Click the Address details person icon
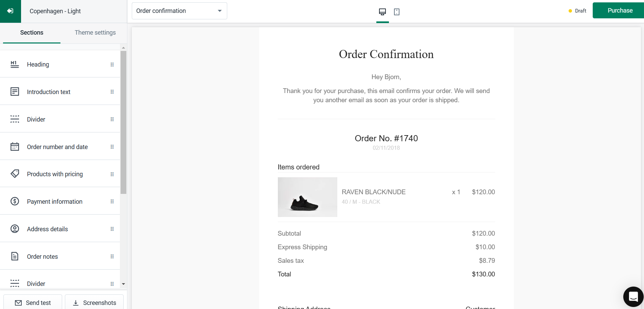The height and width of the screenshot is (309, 644). click(15, 229)
